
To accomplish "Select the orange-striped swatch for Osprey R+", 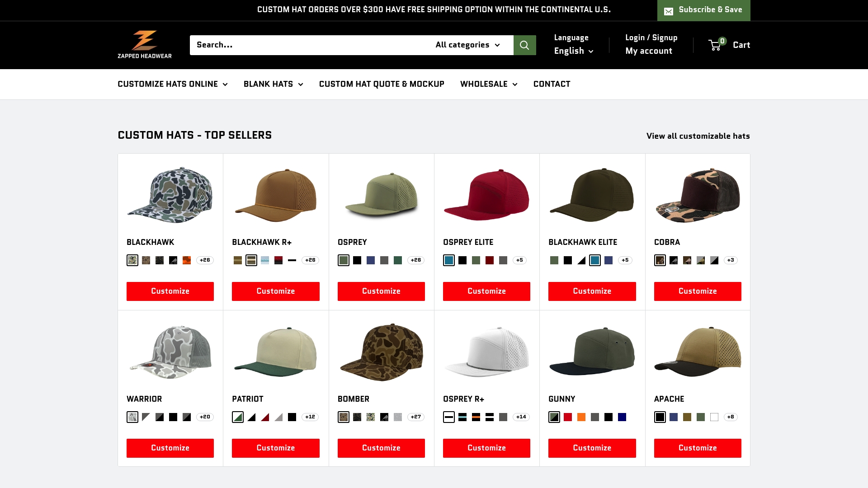I will coord(476,417).
